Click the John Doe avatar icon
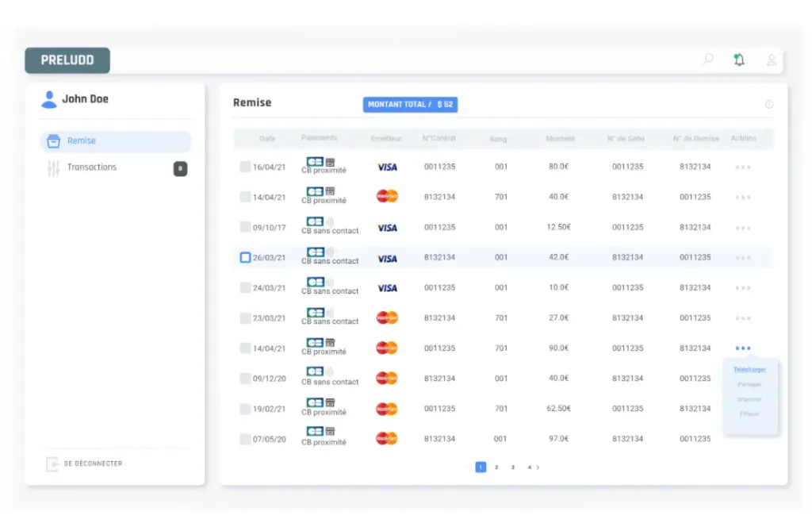The width and height of the screenshot is (812, 527). 49,99
